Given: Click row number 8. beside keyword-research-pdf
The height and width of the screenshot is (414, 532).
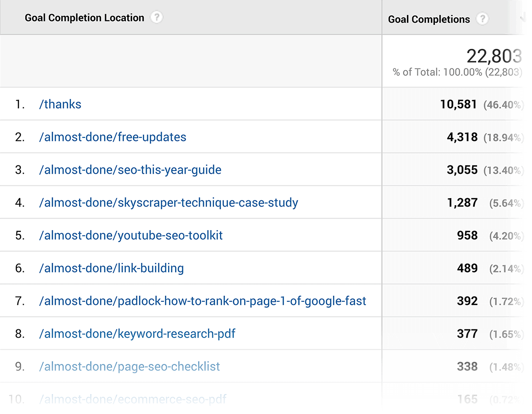Looking at the screenshot, I should 20,334.
